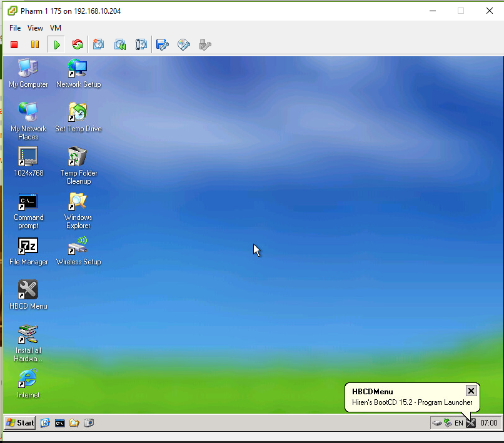Image resolution: width=504 pixels, height=443 pixels.
Task: Power off the VM with the red stop button
Action: [14, 44]
